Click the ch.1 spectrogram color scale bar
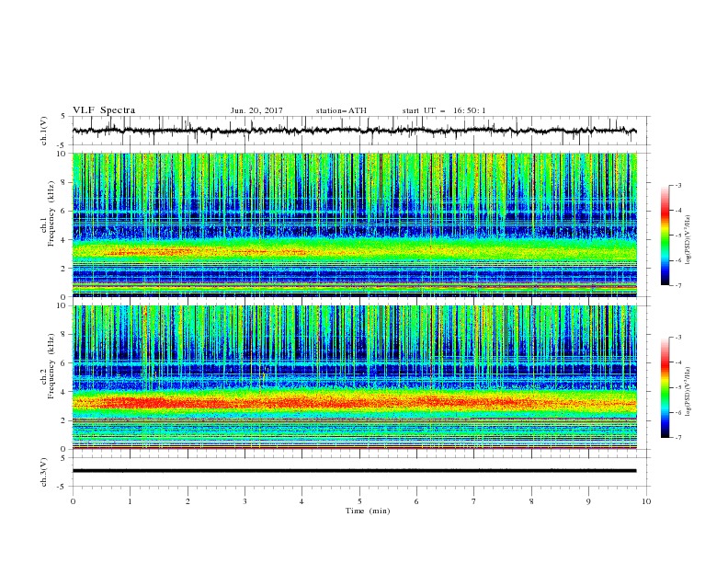This screenshot has width=728, height=563. pyautogui.click(x=665, y=236)
